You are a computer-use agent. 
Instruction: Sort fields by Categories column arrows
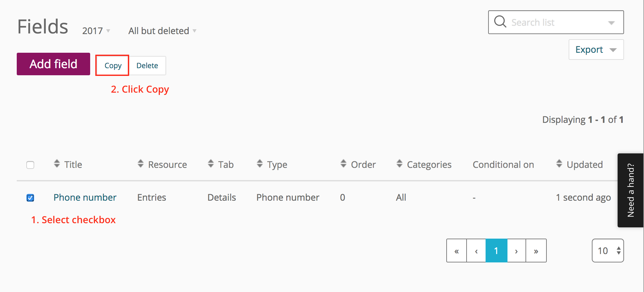point(400,164)
